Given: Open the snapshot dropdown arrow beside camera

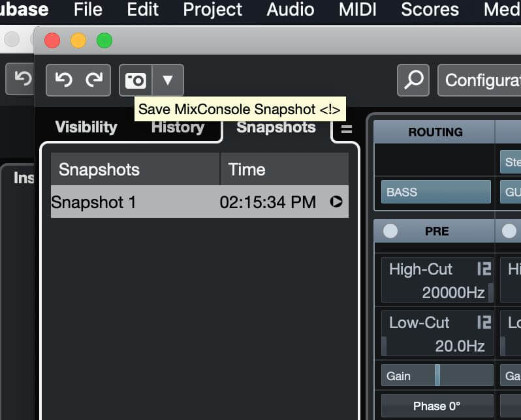Looking at the screenshot, I should point(168,80).
